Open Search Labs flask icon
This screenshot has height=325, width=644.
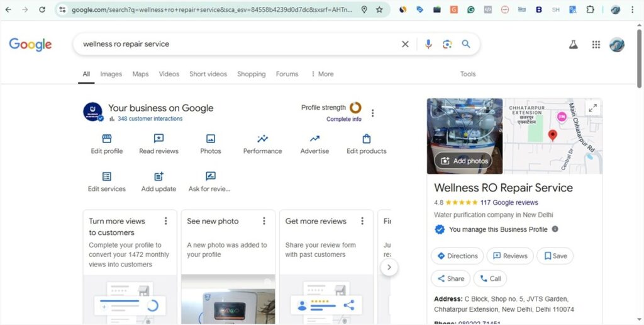pyautogui.click(x=574, y=45)
